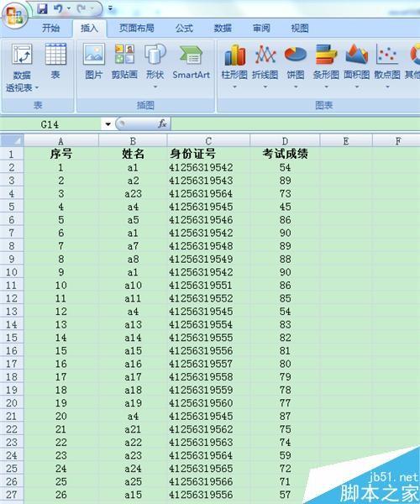Select column C header
The image size is (420, 504).
tap(208, 141)
